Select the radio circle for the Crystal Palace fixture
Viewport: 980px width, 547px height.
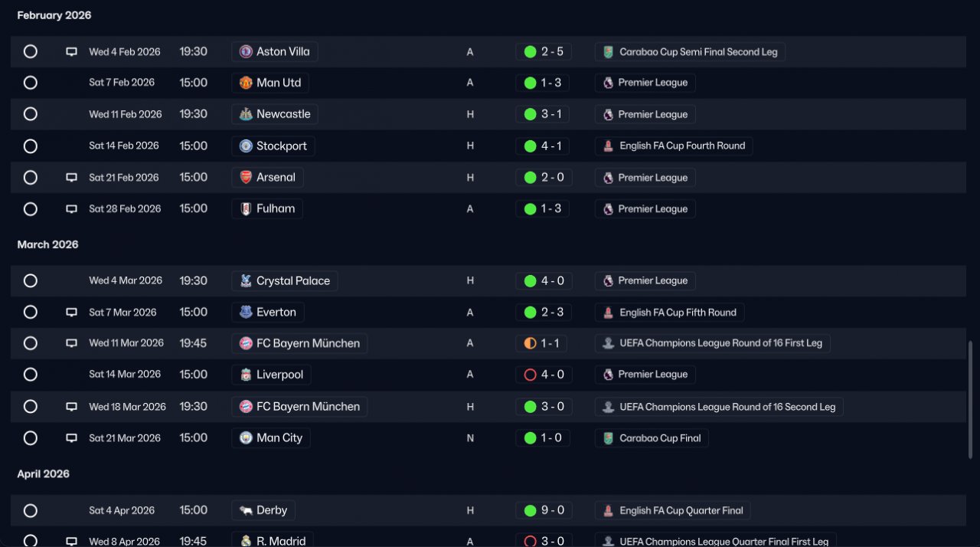[x=31, y=281]
